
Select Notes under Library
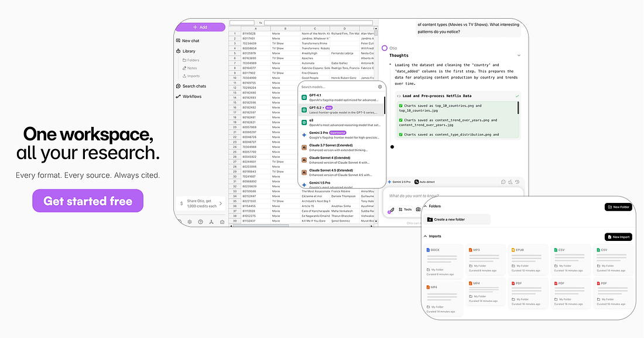(x=190, y=68)
